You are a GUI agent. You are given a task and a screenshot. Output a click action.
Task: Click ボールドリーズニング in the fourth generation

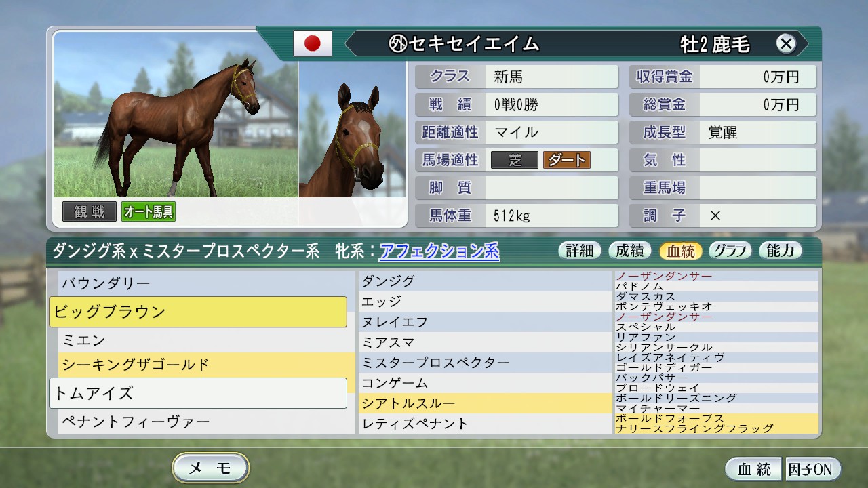(717, 398)
